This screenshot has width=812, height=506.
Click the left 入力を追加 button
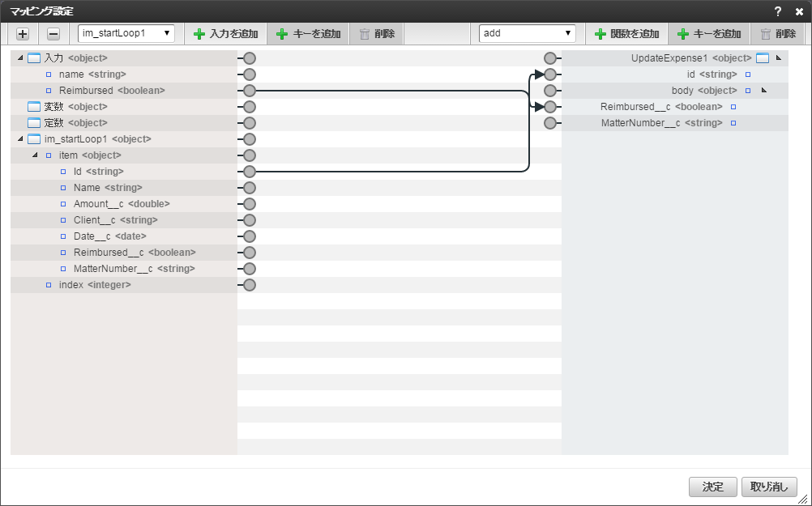coord(226,34)
